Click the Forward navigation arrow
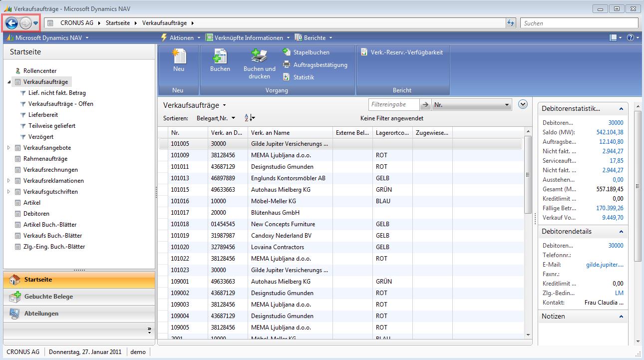This screenshot has width=644, height=360. click(x=25, y=23)
